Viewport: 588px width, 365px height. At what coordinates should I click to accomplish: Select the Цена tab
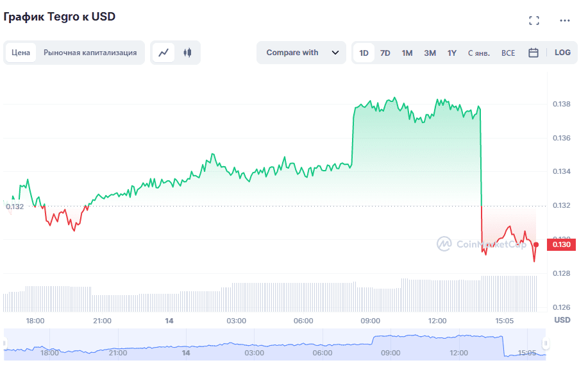(21, 53)
